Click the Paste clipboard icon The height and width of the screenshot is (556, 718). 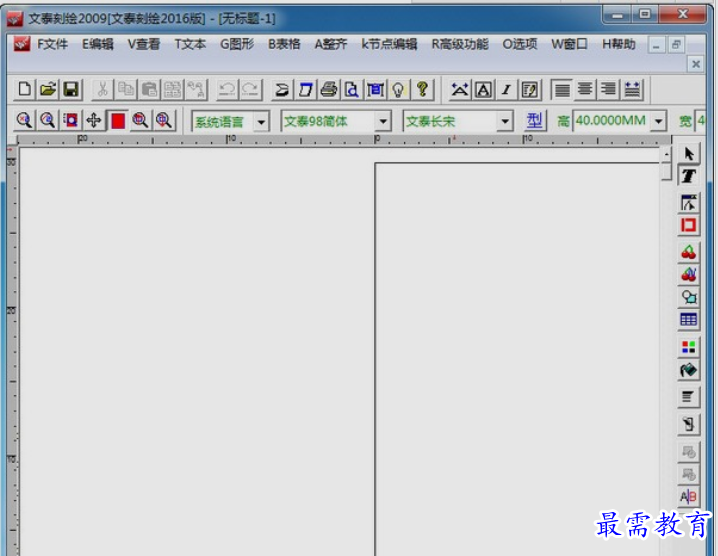(x=149, y=89)
